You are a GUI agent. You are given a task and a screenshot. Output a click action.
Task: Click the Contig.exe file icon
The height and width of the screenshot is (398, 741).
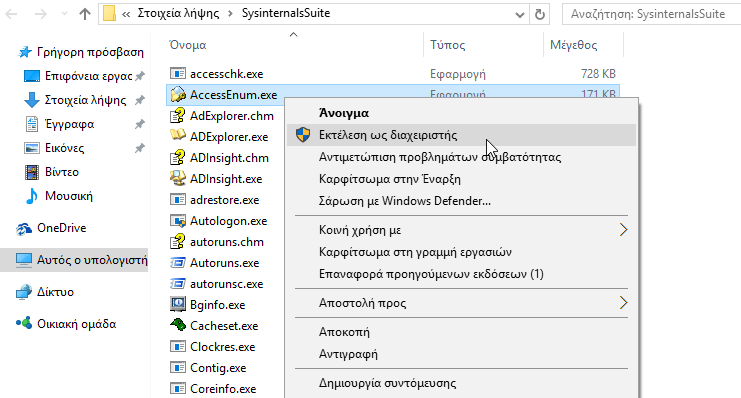click(x=178, y=367)
